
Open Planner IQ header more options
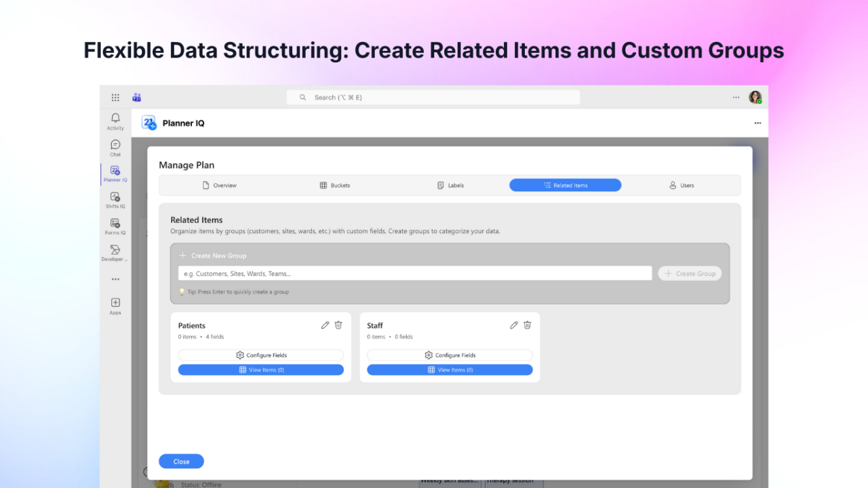pyautogui.click(x=757, y=123)
